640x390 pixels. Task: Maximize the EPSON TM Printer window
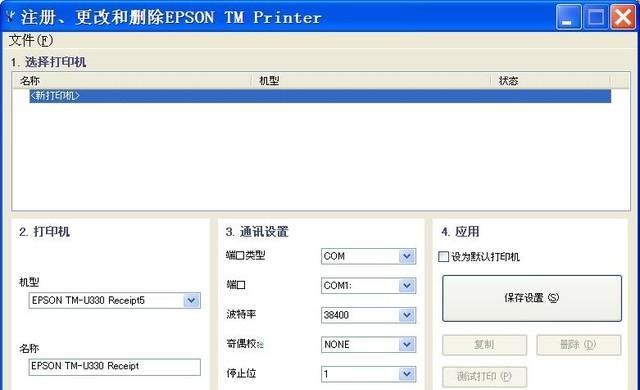[x=596, y=18]
